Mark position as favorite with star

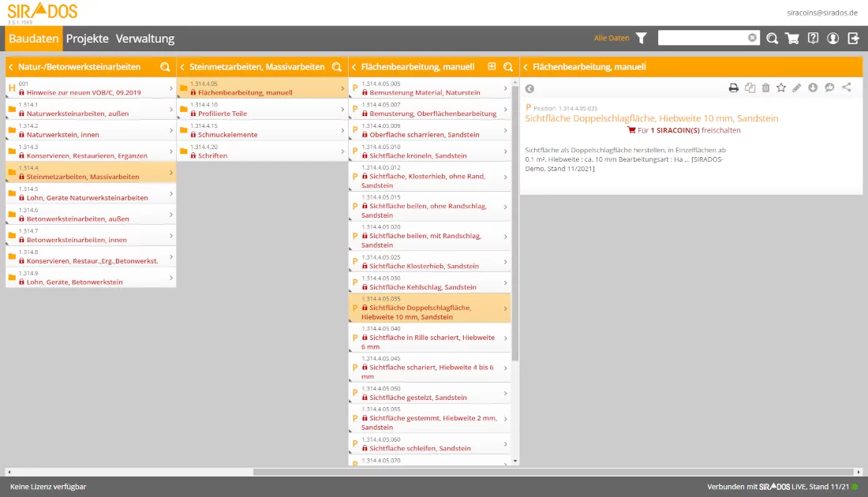[x=781, y=88]
